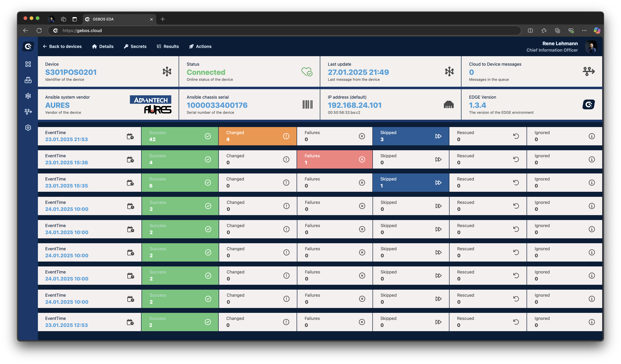The height and width of the screenshot is (364, 621).
Task: Open the Details tab
Action: tap(103, 47)
